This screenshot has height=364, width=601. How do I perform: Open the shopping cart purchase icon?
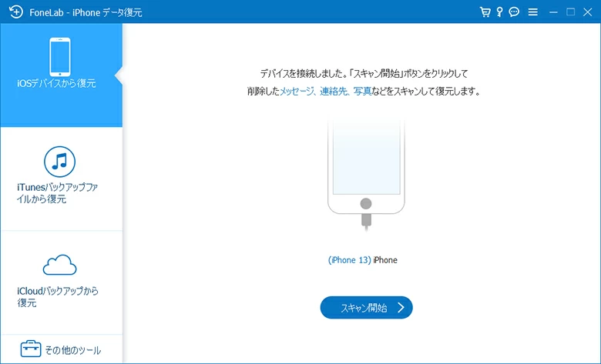[485, 12]
